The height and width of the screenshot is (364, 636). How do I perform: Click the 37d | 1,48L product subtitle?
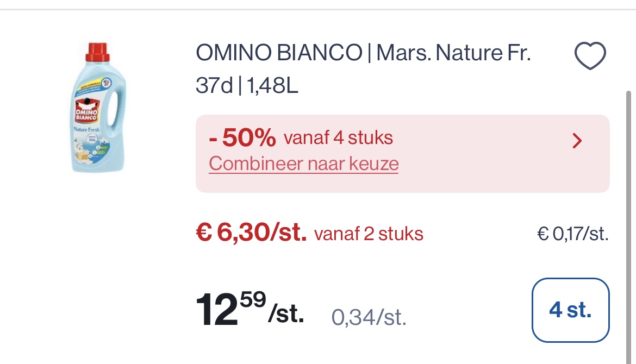pyautogui.click(x=247, y=85)
